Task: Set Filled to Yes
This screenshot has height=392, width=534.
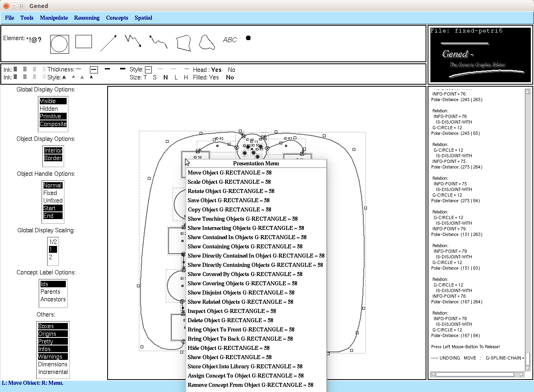Action: [214, 77]
